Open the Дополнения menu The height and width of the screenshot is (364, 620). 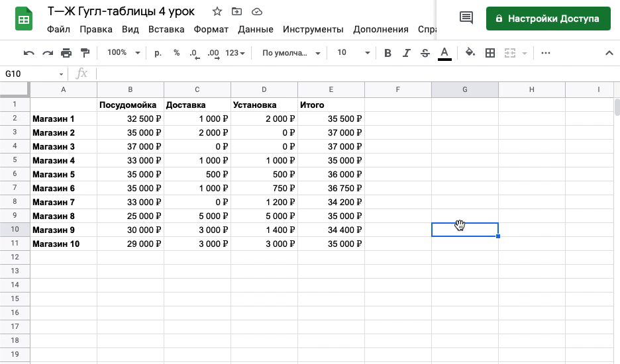point(381,29)
